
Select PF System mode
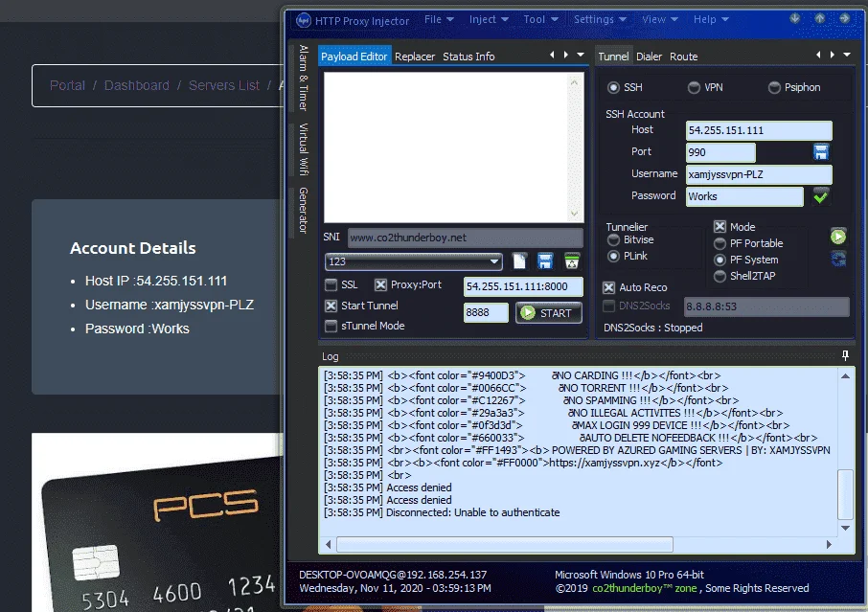pos(720,260)
